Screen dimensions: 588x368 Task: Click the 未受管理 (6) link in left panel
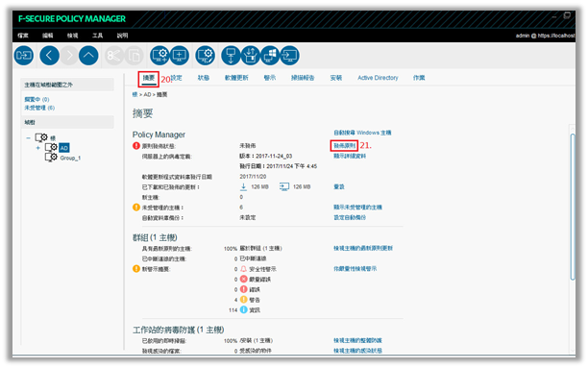[x=39, y=108]
